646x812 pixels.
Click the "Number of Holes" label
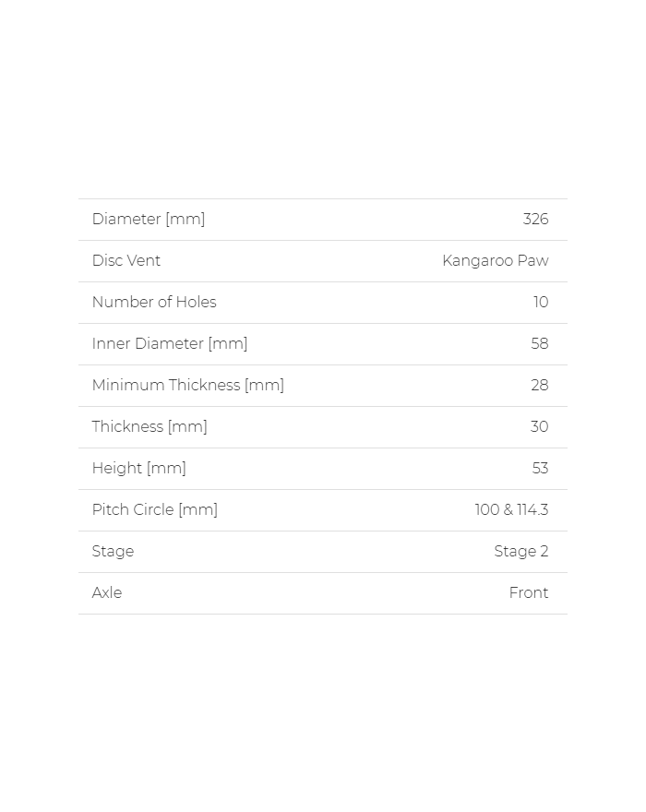tap(154, 303)
